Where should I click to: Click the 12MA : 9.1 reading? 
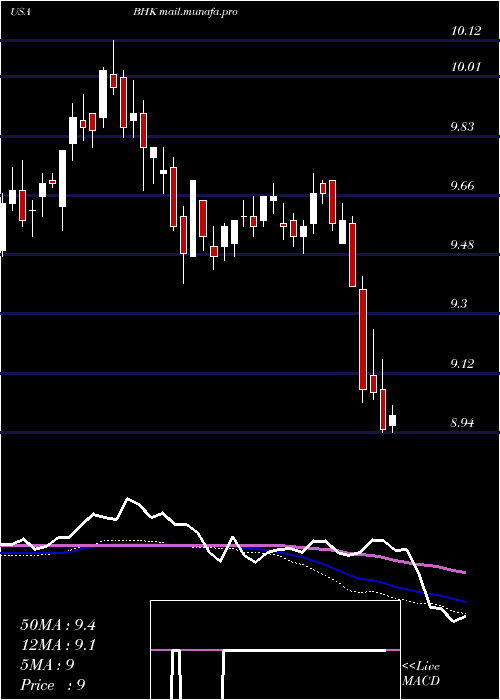58,645
